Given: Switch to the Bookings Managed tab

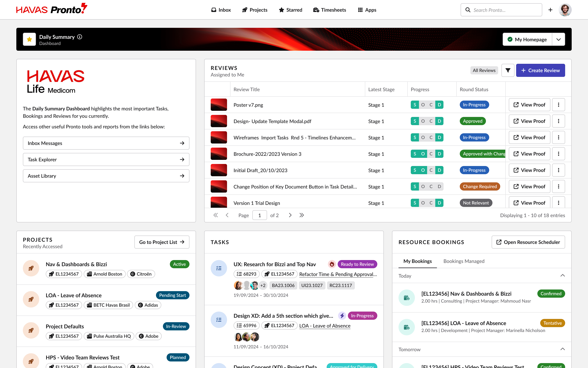Looking at the screenshot, I should click(464, 261).
